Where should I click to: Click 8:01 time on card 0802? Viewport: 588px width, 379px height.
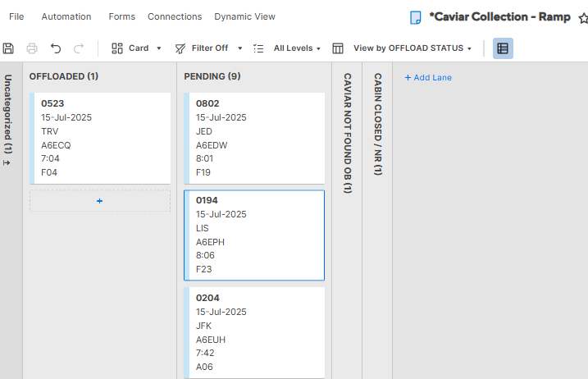(204, 158)
